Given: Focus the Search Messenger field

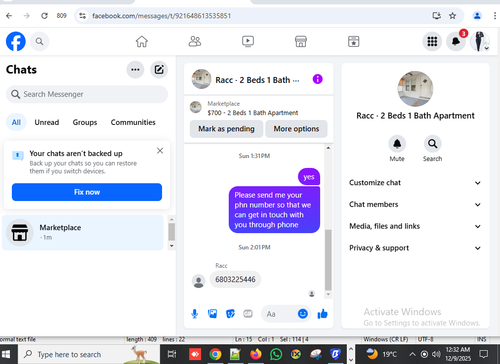Looking at the screenshot, I should point(87,94).
